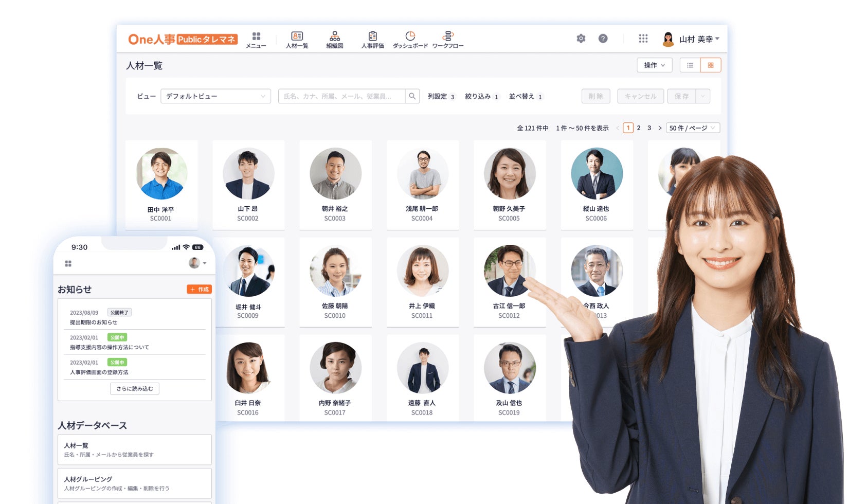
Task: Go to page 3 of results
Action: 649,128
